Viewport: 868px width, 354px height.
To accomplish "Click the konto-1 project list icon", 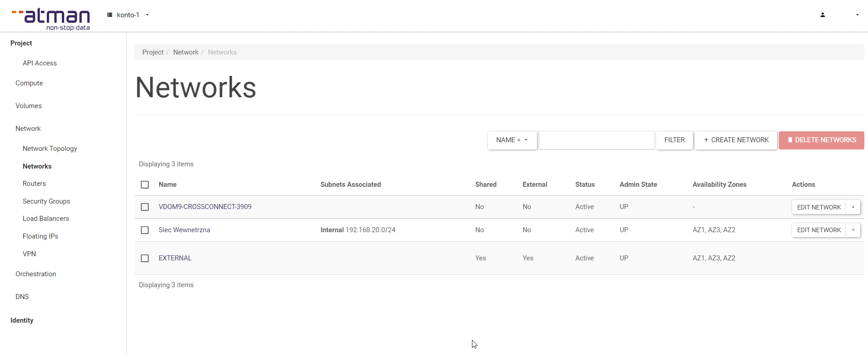I will 110,15.
